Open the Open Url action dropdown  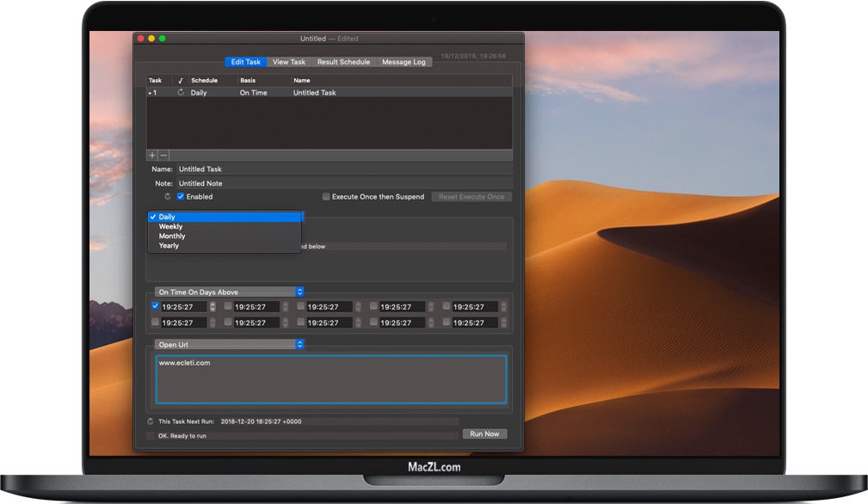(228, 344)
